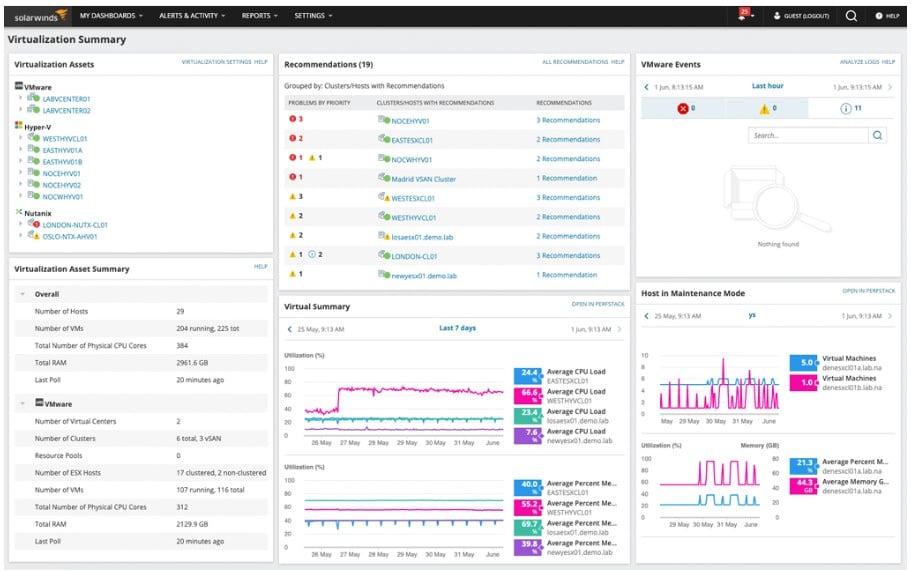Click the 66.6 WESTHYVCL01 CPU load swatch
Image resolution: width=914 pixels, height=572 pixels.
click(x=528, y=395)
